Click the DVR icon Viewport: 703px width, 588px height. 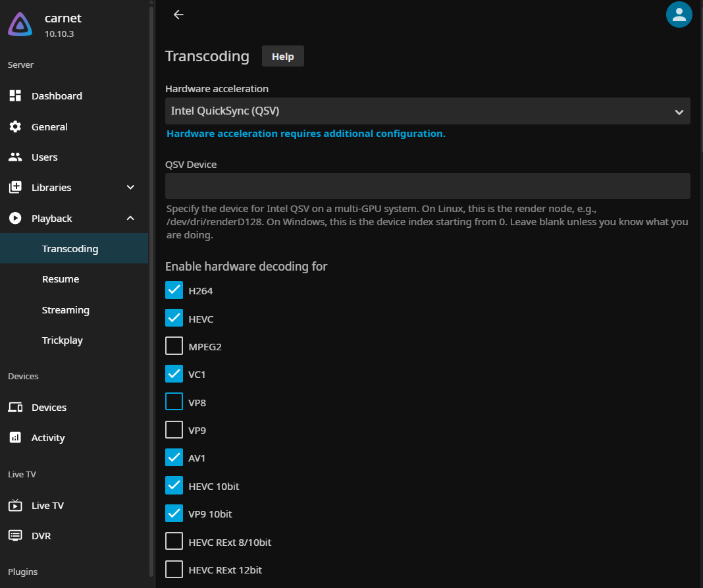click(x=15, y=535)
